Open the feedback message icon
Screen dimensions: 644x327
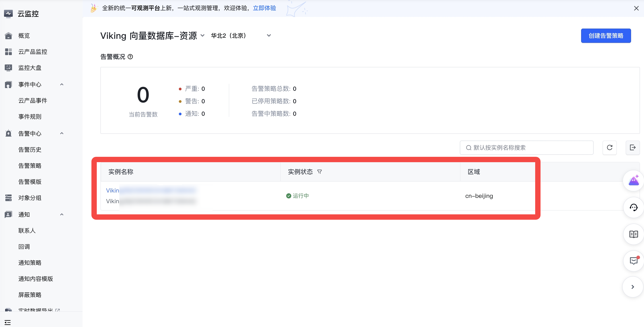pos(634,261)
